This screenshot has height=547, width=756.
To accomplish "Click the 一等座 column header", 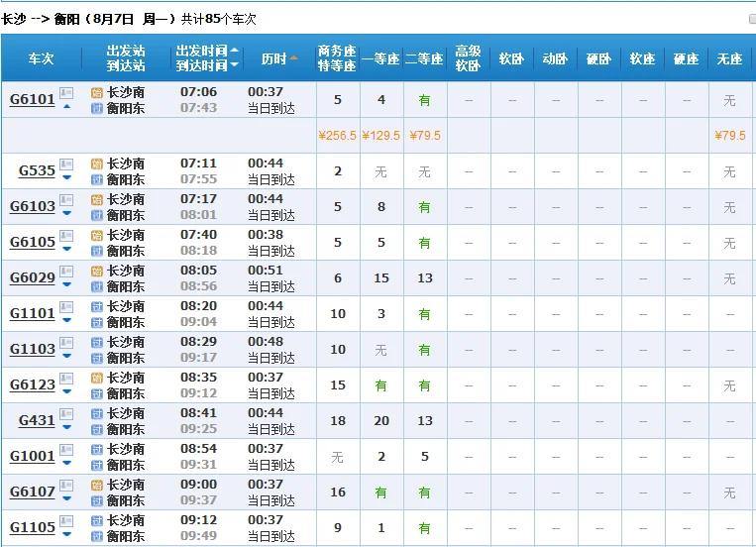I will (380, 58).
